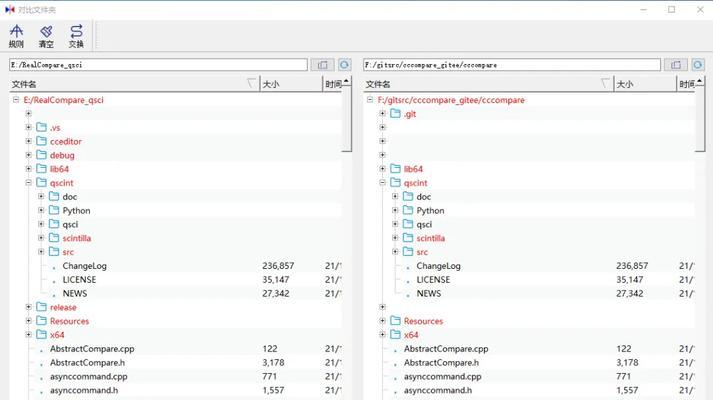
Task: Select the release folder icon in left pane
Action: pyautogui.click(x=41, y=307)
